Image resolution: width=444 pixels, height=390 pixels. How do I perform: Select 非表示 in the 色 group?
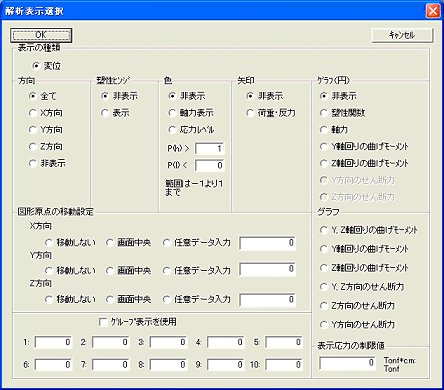(187, 96)
